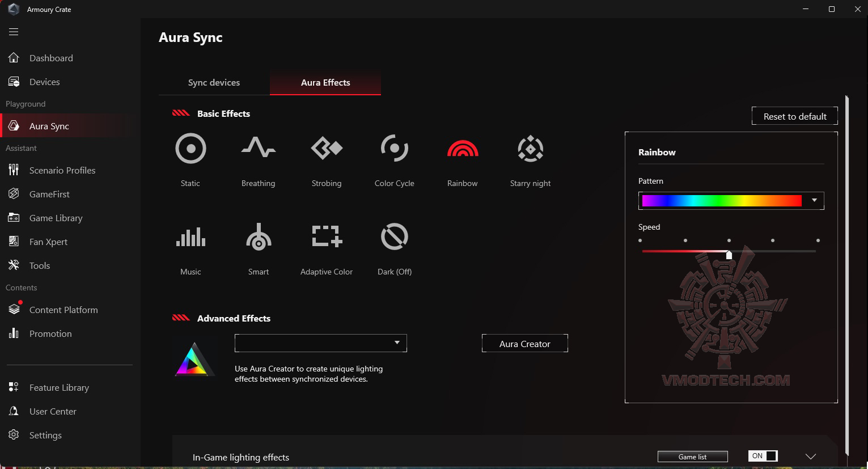Expand the In-Game lighting effects section
The width and height of the screenshot is (868, 469).
[x=811, y=457]
